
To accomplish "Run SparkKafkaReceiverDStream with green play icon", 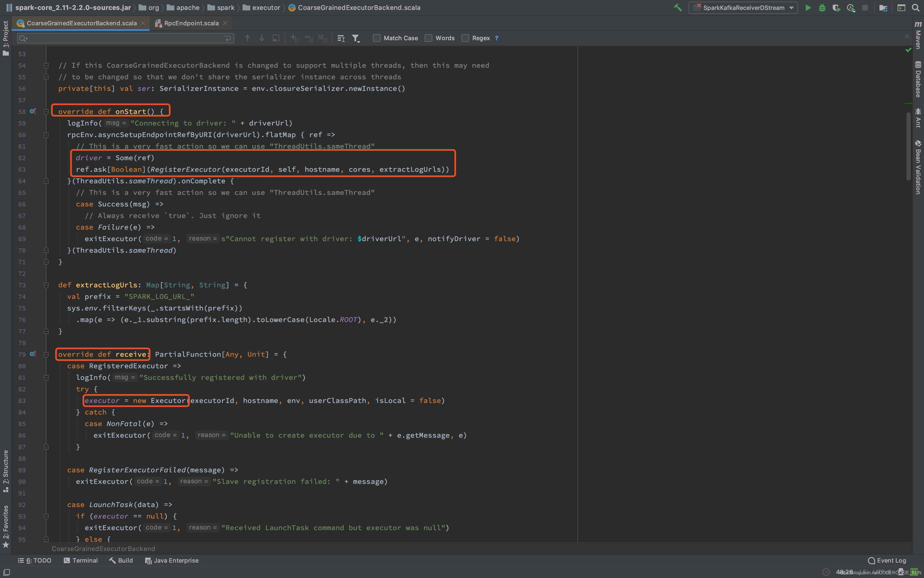I will (x=808, y=8).
